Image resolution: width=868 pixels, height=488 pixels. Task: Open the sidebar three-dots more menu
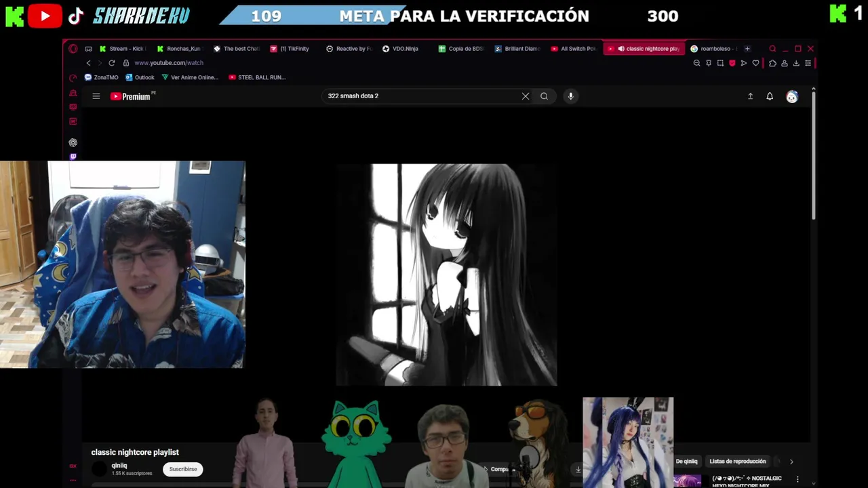[73, 481]
